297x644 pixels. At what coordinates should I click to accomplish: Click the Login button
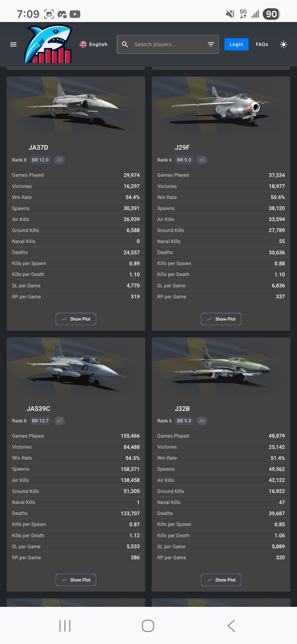(236, 44)
